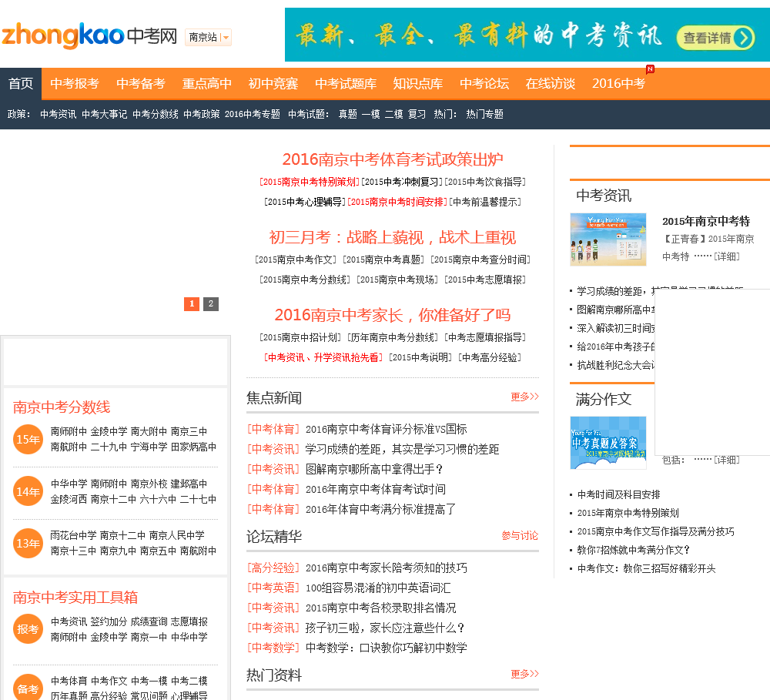The height and width of the screenshot is (700, 770).
Task: Open 热门专题 link
Action: (x=484, y=115)
